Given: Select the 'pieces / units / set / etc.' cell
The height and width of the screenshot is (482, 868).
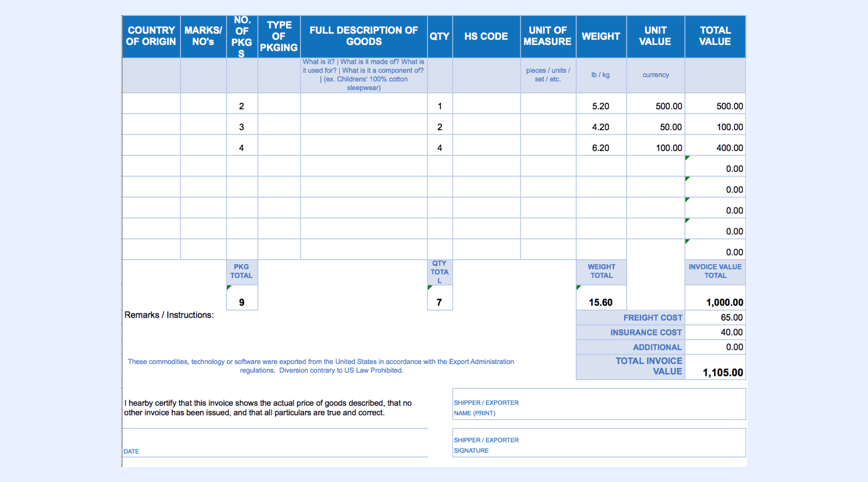Looking at the screenshot, I should pyautogui.click(x=548, y=75).
